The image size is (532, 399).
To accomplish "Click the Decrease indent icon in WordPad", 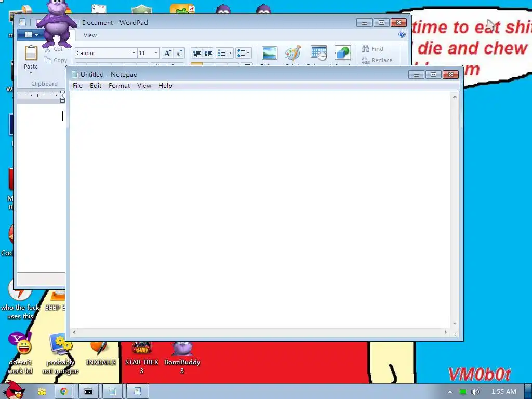I will coord(197,53).
